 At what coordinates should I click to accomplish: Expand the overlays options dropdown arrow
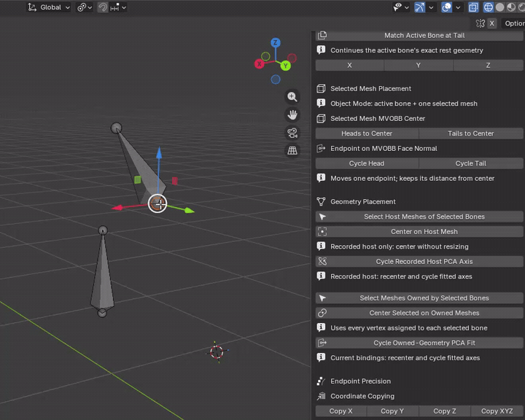coord(458,7)
